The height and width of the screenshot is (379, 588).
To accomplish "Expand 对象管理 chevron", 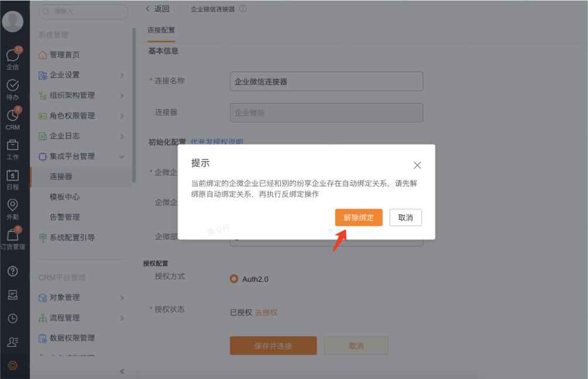I will click(x=122, y=298).
